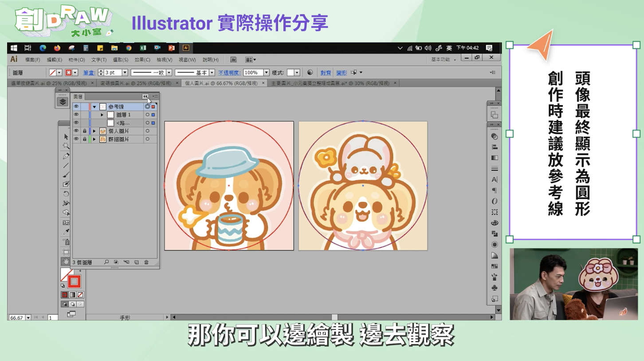Unlock the 群組圖片 layer lock

(85, 139)
